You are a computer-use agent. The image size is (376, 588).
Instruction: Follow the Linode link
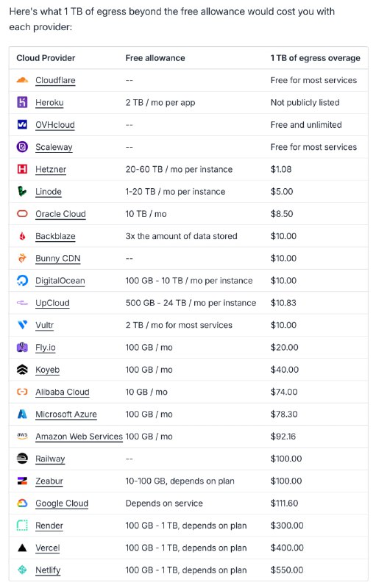coord(49,192)
